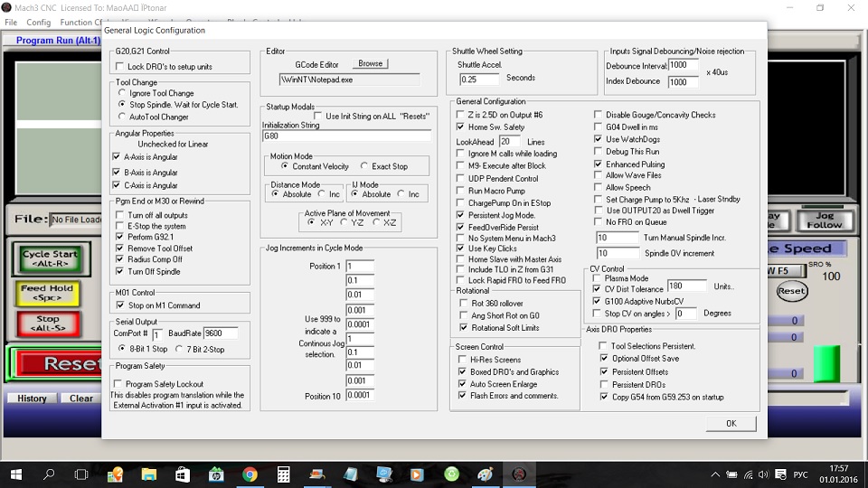Viewport: 868px width, 488px height.
Task: Open the battery status tray icon
Action: coord(731,474)
